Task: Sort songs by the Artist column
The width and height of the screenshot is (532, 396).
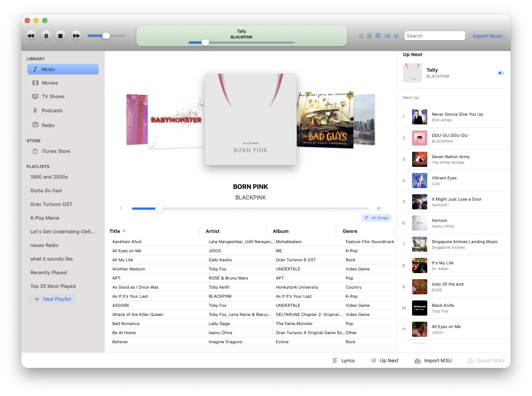Action: coord(232,231)
